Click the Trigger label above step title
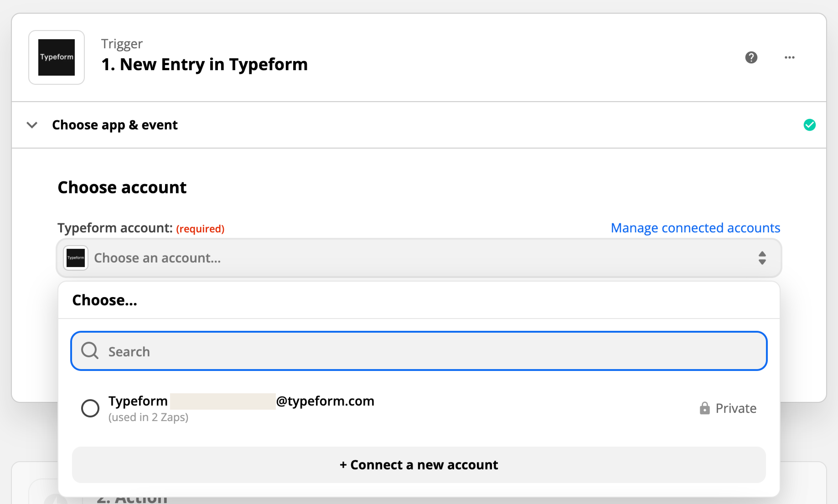This screenshot has width=838, height=504. click(122, 44)
